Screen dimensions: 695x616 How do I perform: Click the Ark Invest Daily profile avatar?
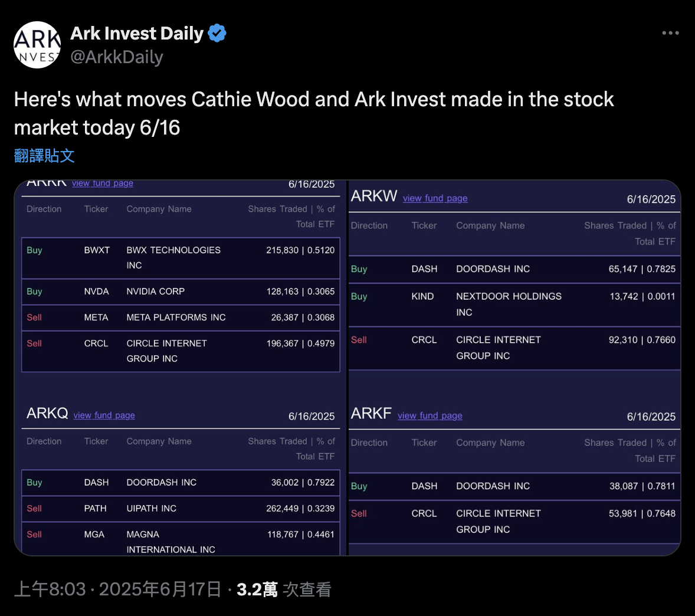point(37,44)
